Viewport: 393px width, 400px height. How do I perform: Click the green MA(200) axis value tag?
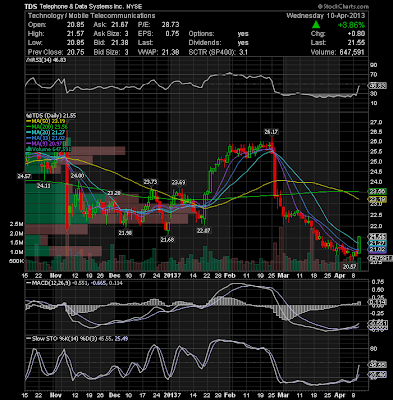(x=378, y=191)
